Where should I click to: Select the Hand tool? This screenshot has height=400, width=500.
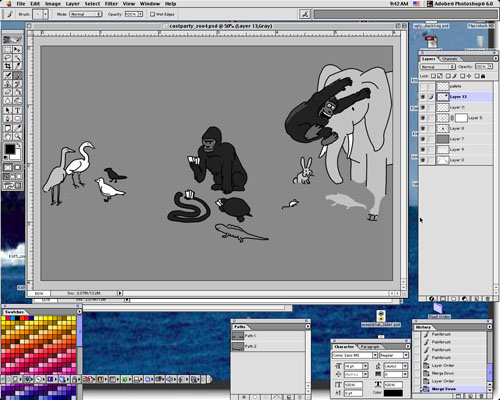point(8,136)
